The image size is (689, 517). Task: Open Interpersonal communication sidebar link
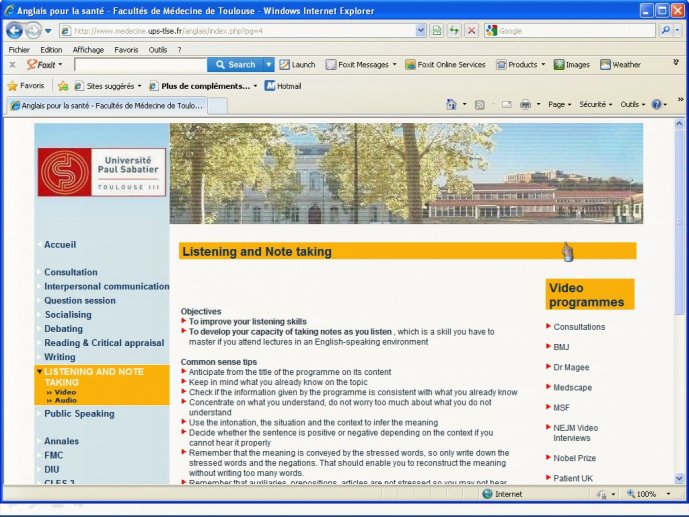(107, 286)
